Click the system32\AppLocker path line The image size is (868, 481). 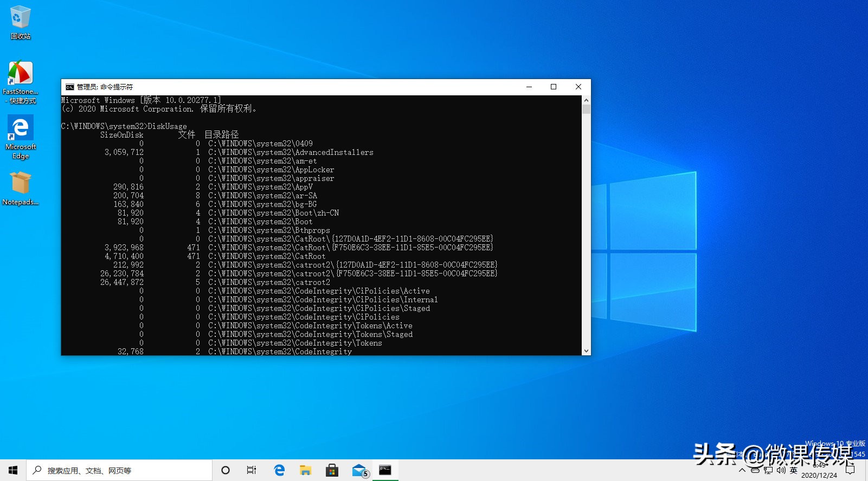(271, 170)
